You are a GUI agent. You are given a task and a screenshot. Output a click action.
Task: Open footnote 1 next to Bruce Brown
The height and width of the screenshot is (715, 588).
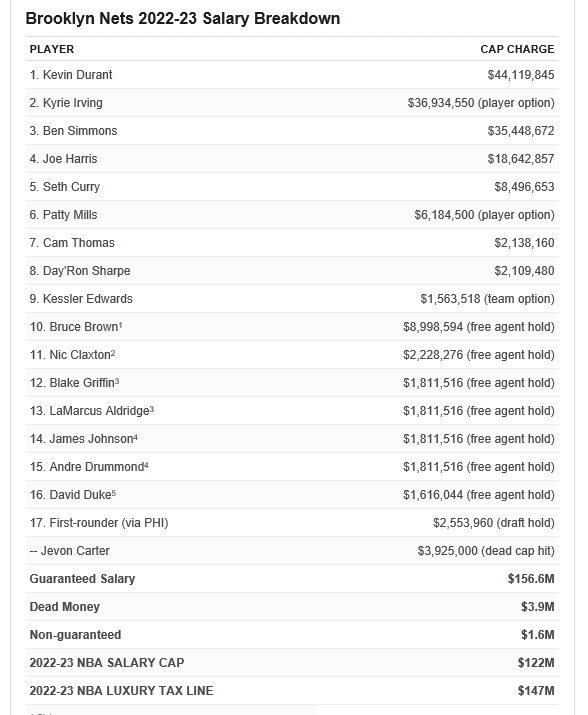(x=120, y=325)
